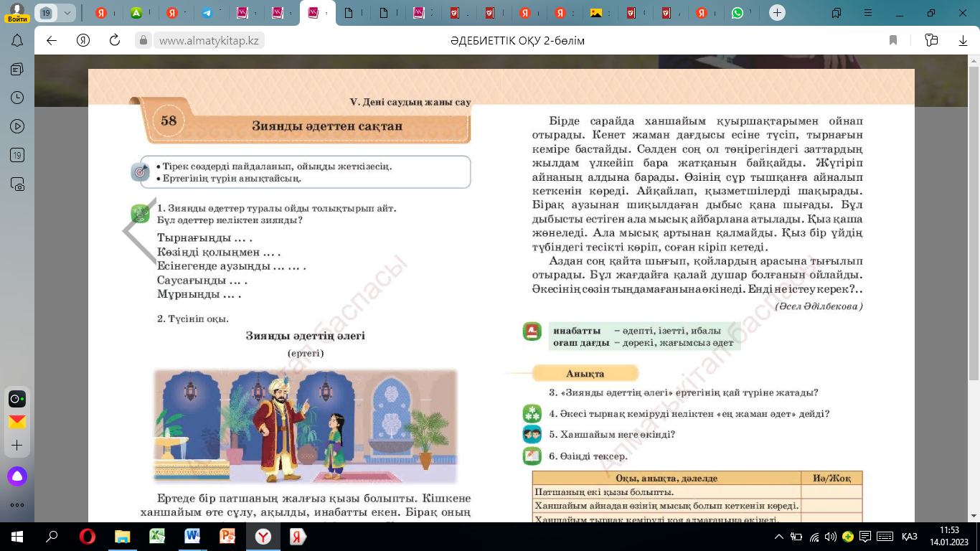Bookmark this page using the bookmark icon
Viewport: 980px width, 551px height.
tap(893, 41)
